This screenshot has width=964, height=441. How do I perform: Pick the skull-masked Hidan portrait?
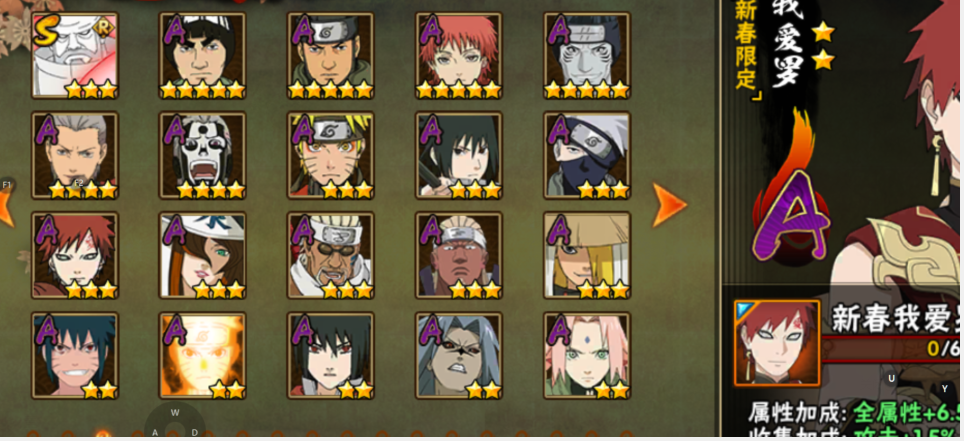[x=202, y=155]
